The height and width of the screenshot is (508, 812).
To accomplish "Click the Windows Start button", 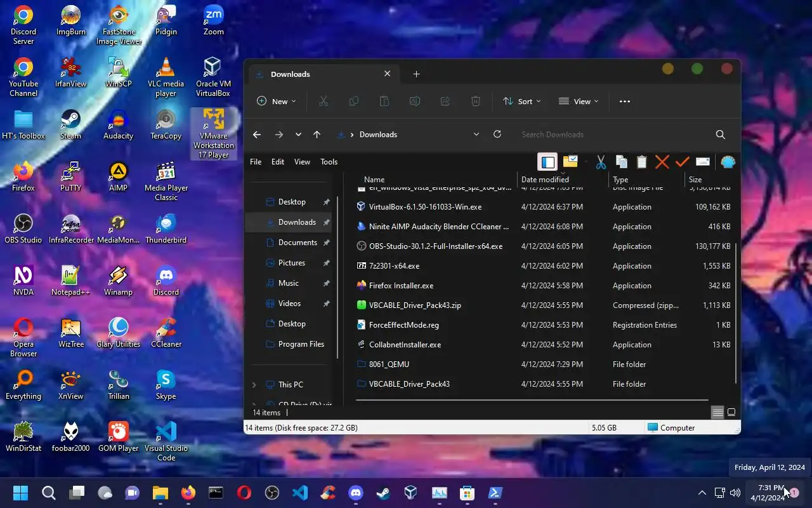I will [x=20, y=493].
